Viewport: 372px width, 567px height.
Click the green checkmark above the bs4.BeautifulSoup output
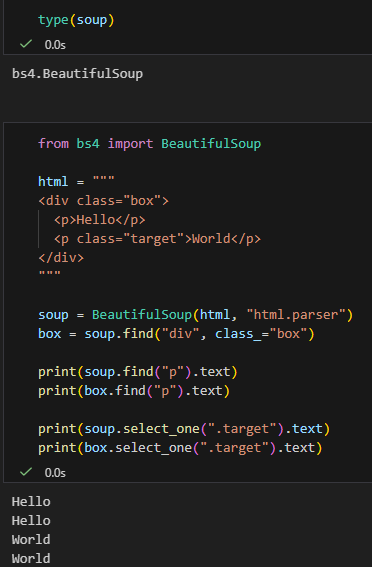tap(26, 44)
